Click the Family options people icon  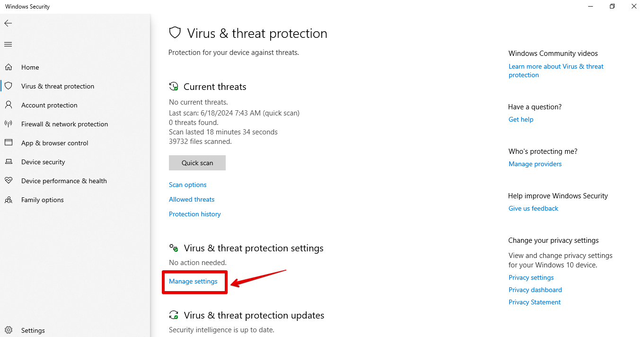[x=9, y=200]
